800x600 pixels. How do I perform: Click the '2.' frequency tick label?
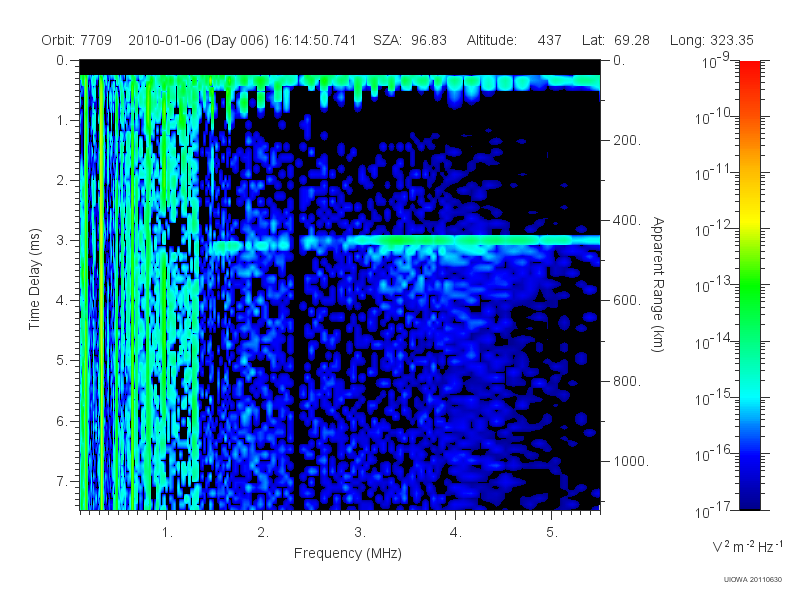(263, 533)
